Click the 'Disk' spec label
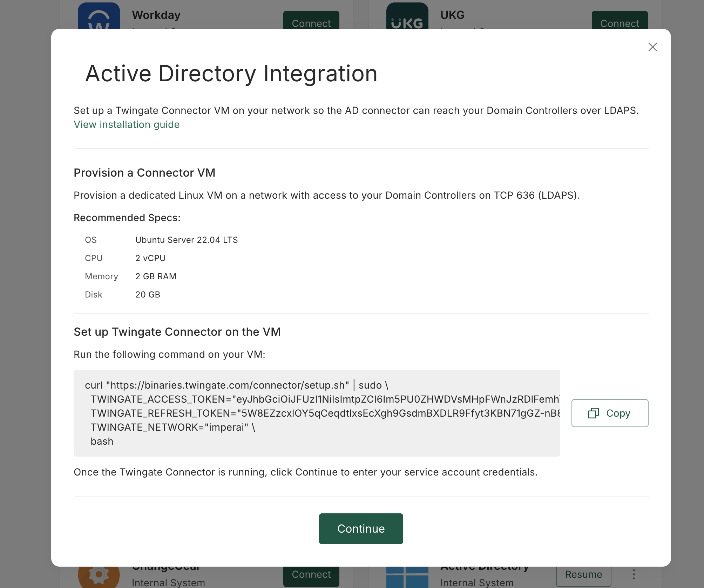Viewport: 704px width, 588px height. (93, 294)
